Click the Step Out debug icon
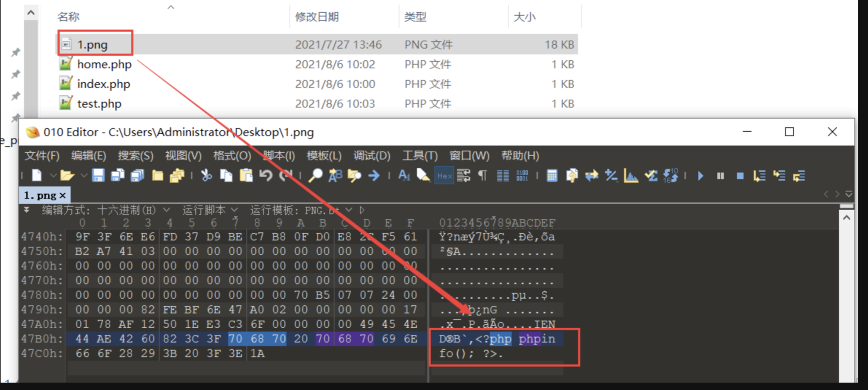The image size is (868, 390). click(x=799, y=176)
